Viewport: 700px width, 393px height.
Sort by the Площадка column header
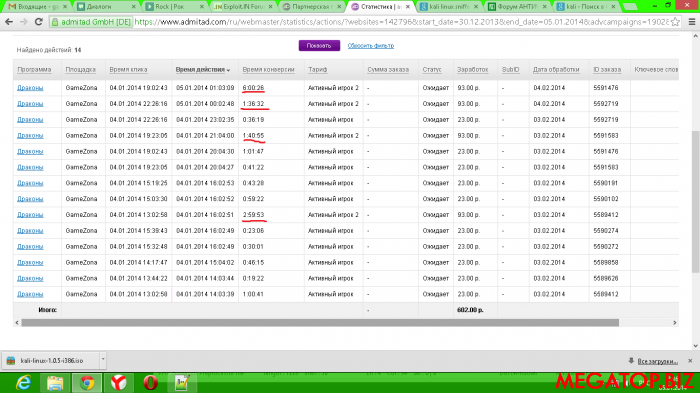[81, 70]
